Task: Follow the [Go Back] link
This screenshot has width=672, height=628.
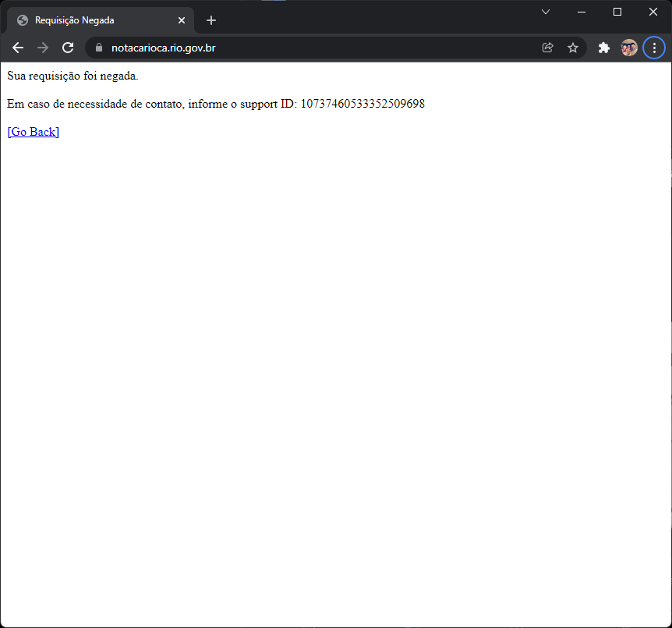Action: pyautogui.click(x=34, y=132)
